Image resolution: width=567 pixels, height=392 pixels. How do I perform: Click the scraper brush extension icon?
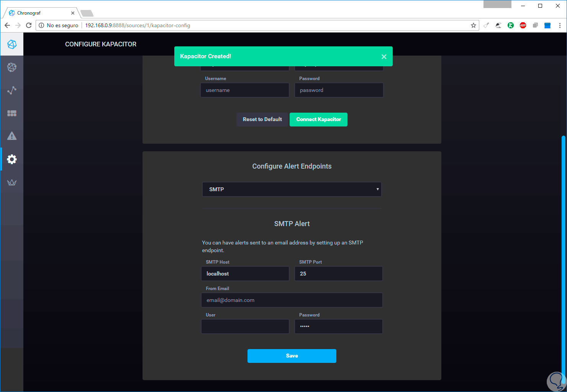pos(486,25)
